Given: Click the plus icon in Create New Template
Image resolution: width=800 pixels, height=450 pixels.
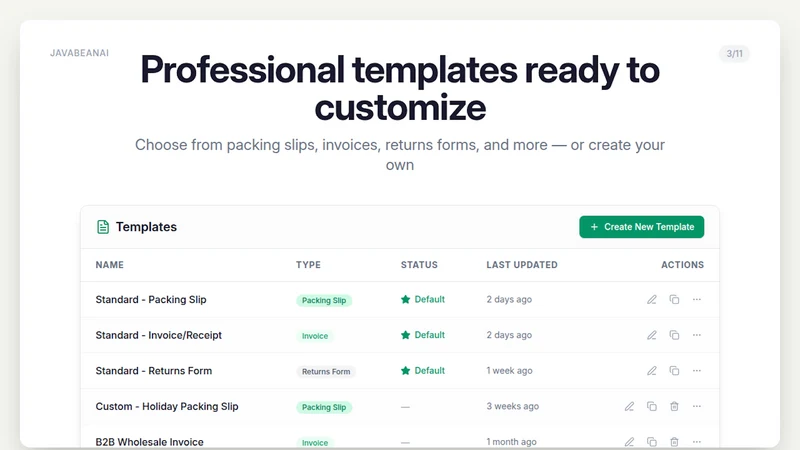Looking at the screenshot, I should (x=594, y=227).
